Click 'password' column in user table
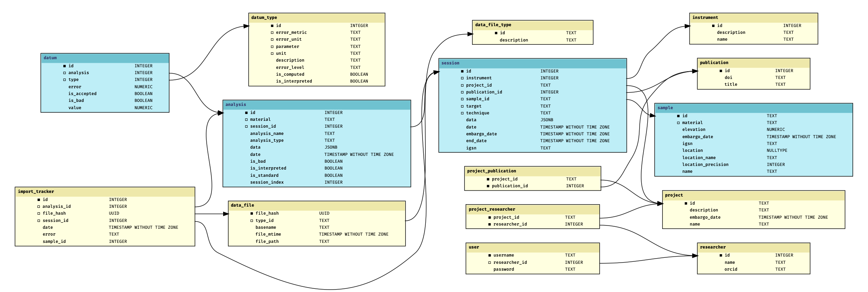This screenshot has height=292, width=868. (x=504, y=269)
